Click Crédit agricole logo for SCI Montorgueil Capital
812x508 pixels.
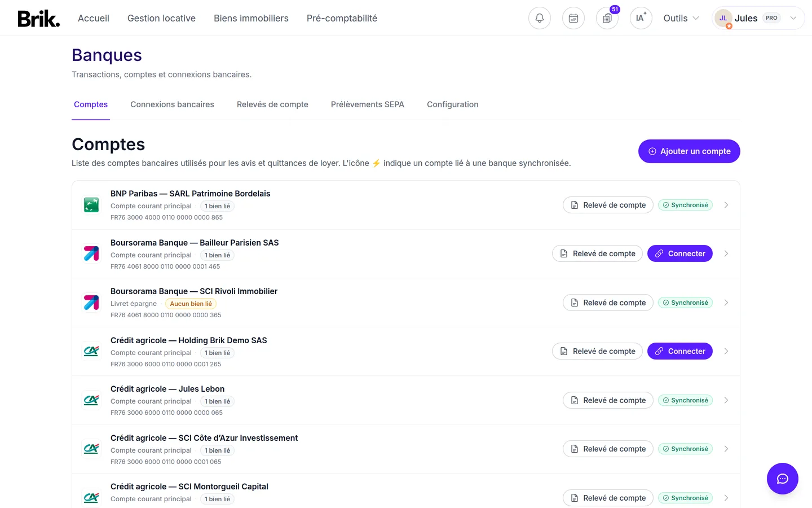(91, 498)
